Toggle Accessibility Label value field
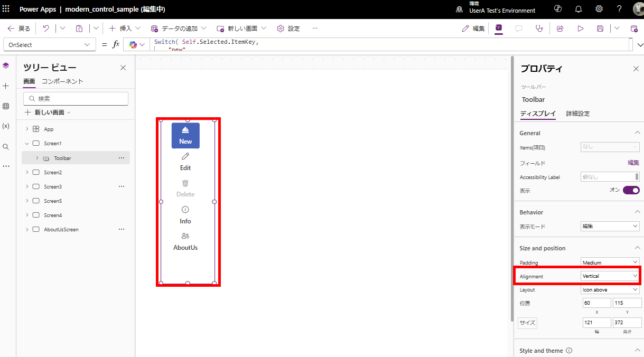The image size is (644, 357). 609,176
